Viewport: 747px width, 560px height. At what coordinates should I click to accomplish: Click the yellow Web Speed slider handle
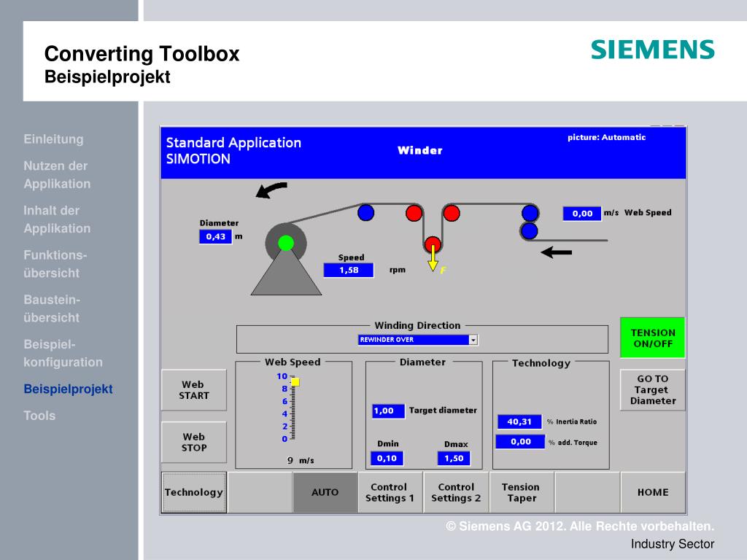[x=295, y=382]
